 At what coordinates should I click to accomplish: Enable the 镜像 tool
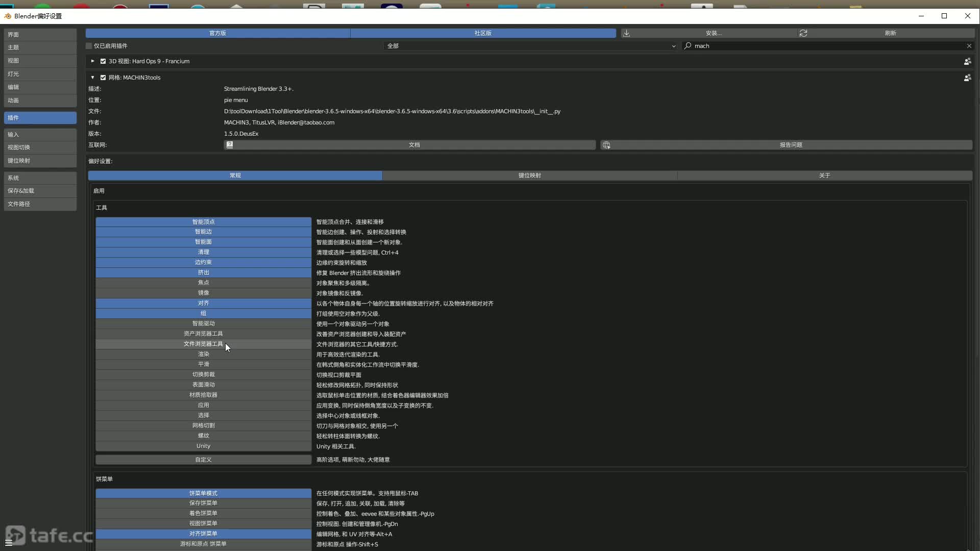[x=203, y=293]
